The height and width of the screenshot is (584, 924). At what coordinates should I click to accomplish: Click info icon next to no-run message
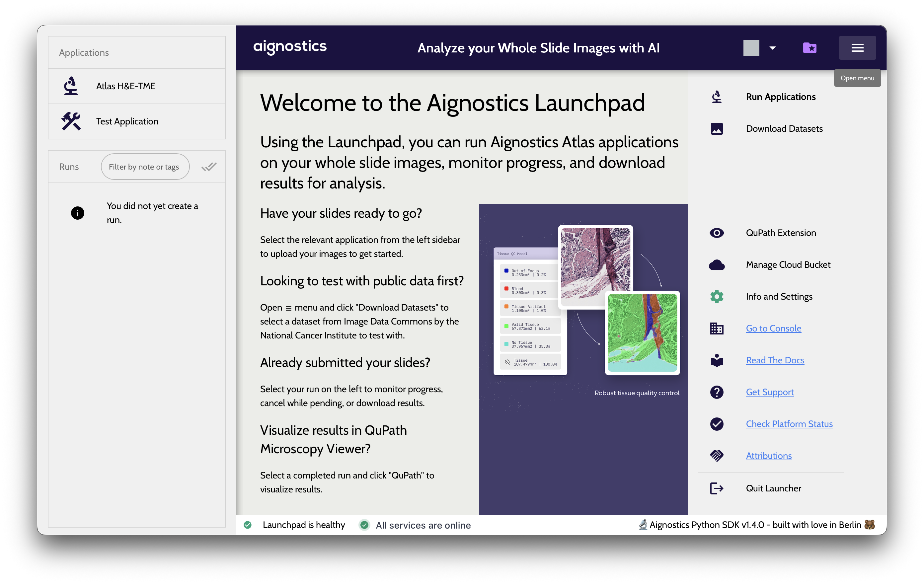(x=78, y=213)
